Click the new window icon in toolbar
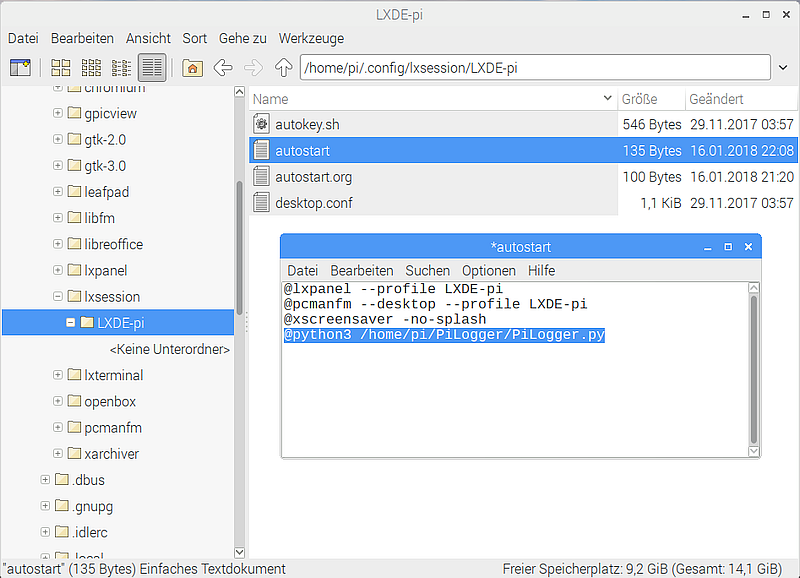The width and height of the screenshot is (800, 578). (20, 68)
